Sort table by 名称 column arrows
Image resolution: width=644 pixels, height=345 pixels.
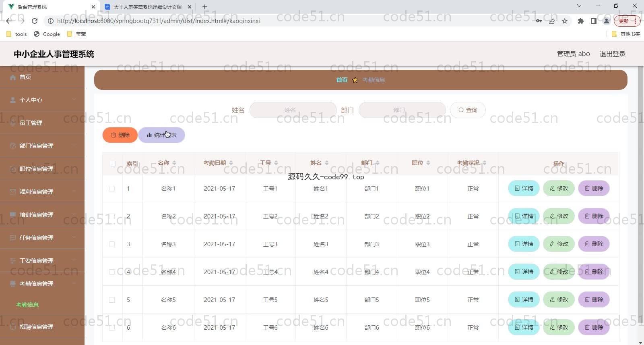click(174, 163)
